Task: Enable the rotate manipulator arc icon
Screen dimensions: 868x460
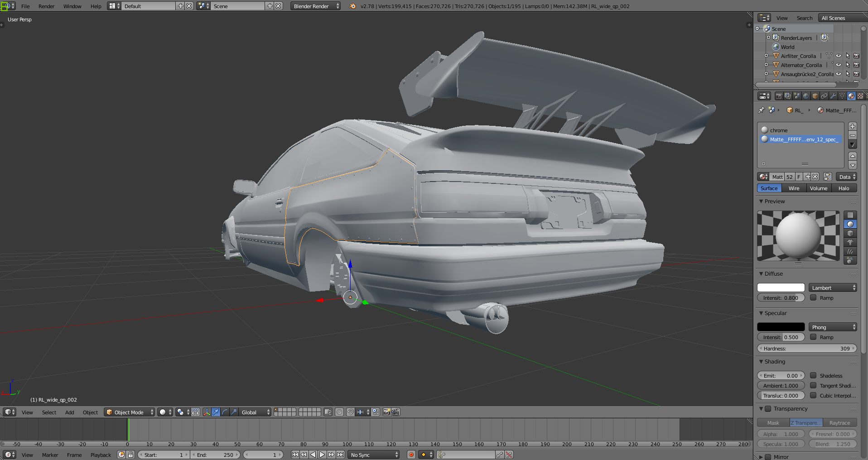Action: 225,412
